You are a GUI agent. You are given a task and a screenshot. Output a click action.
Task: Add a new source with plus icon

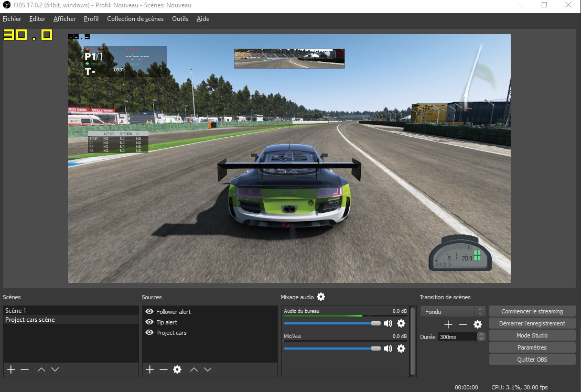149,369
